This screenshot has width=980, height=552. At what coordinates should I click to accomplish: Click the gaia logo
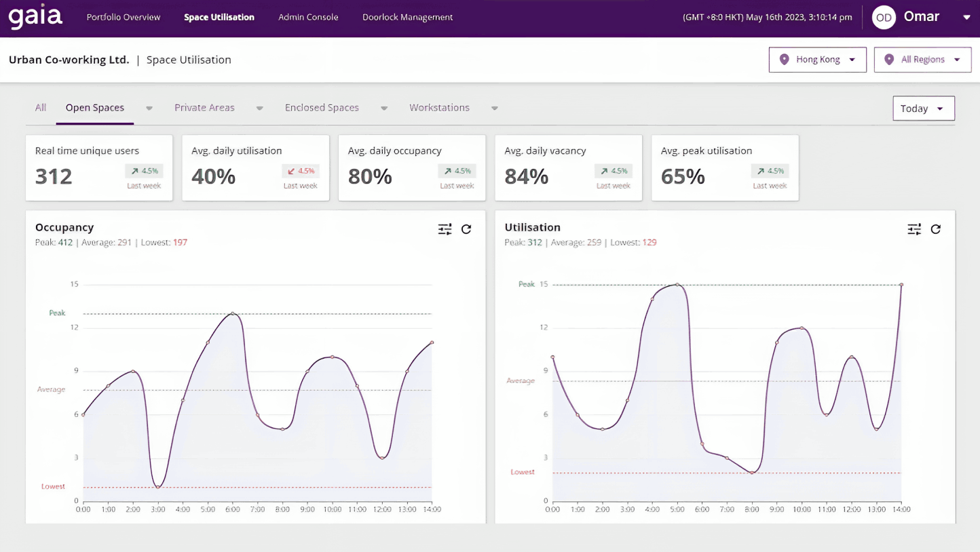point(35,18)
